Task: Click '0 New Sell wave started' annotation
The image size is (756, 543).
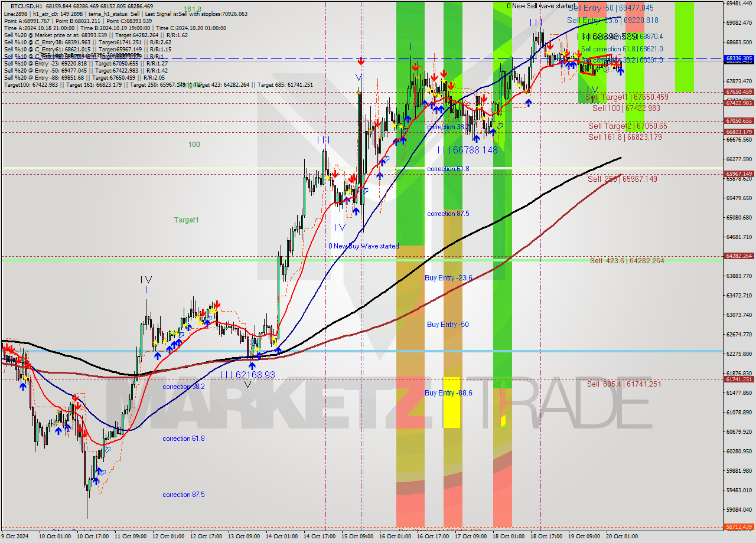Action: (540, 6)
